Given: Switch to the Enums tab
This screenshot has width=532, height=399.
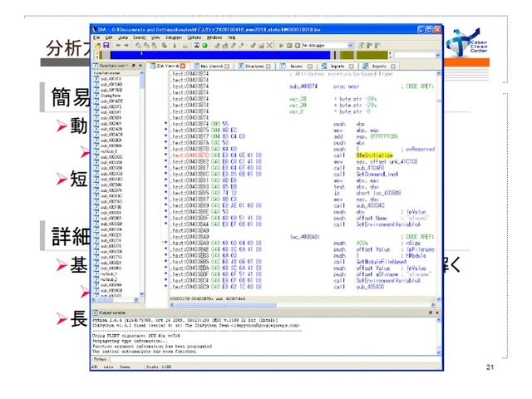Looking at the screenshot, I should tap(296, 66).
